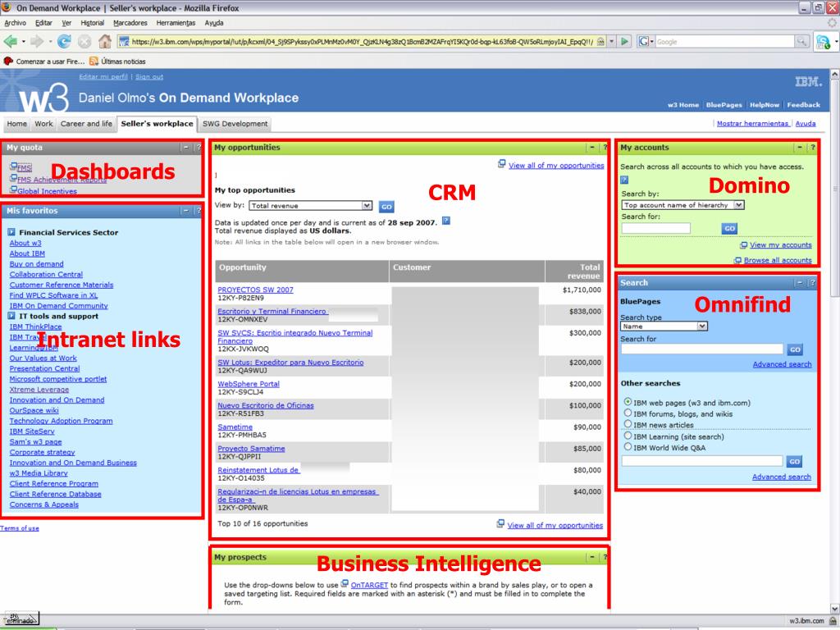This screenshot has height=630, width=840.
Task: Click the My accounts Search for field
Action: (x=655, y=228)
